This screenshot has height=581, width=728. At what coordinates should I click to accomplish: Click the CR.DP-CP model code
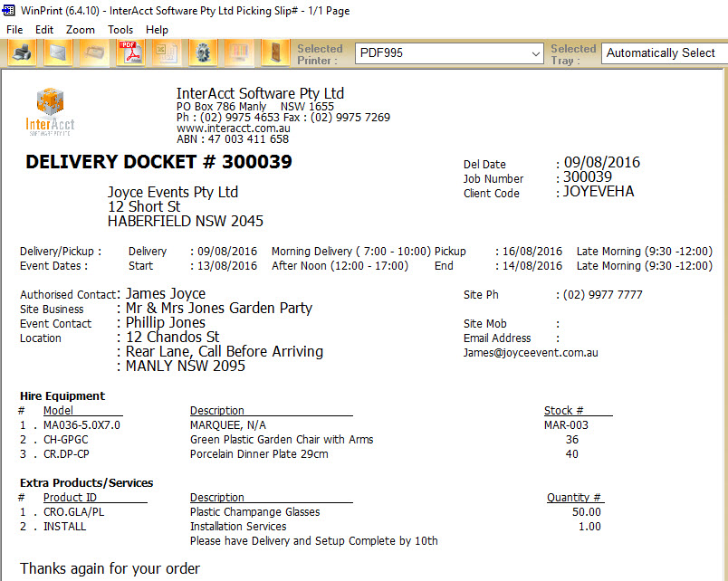[66, 453]
